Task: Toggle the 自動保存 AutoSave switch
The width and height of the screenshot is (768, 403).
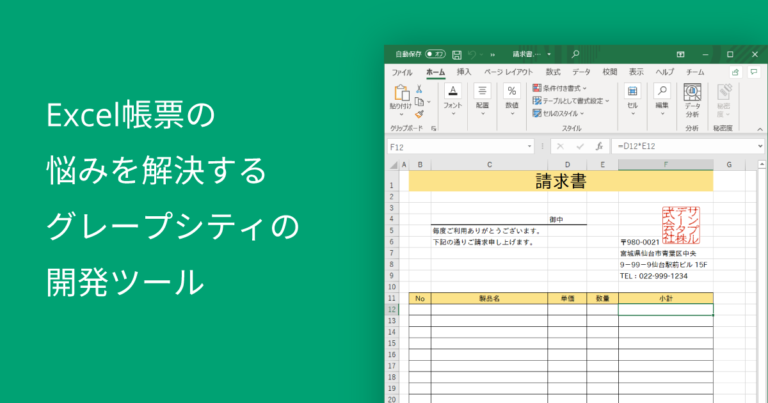Action: [435, 54]
